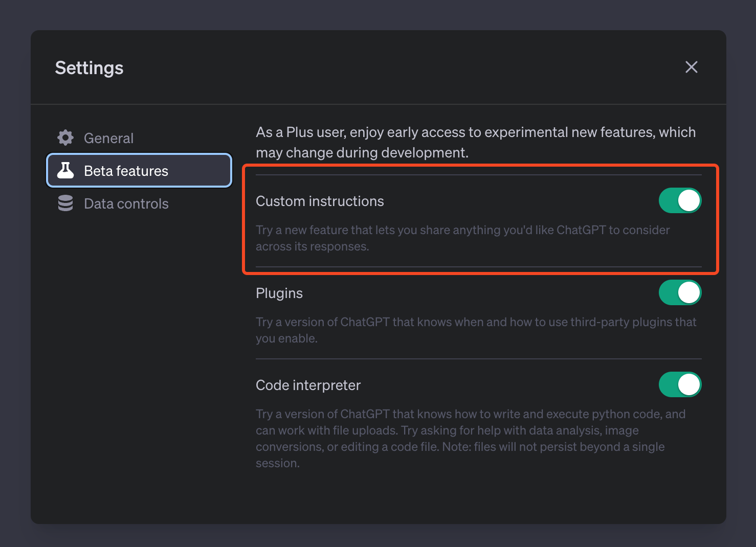
Task: Disable the Custom instructions toggle
Action: tap(680, 200)
